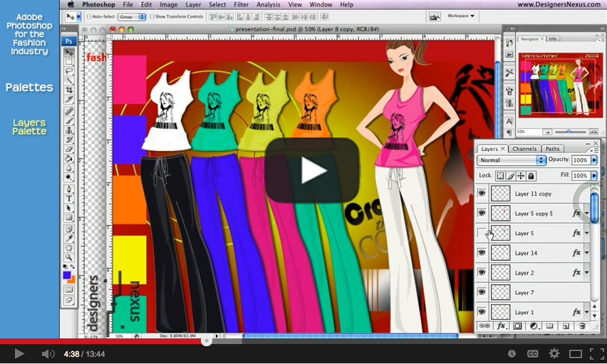Switch to the Info tab

point(552,38)
